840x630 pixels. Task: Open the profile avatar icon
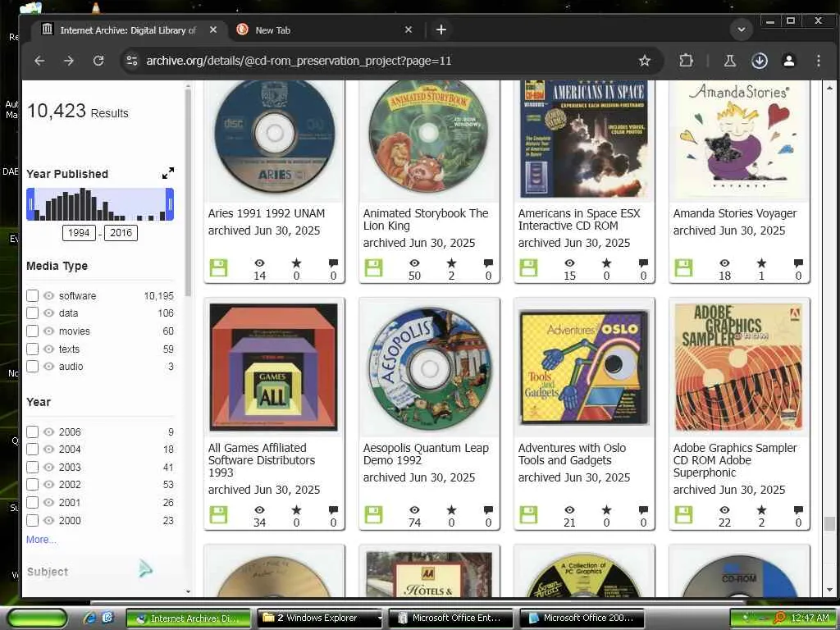pos(789,61)
